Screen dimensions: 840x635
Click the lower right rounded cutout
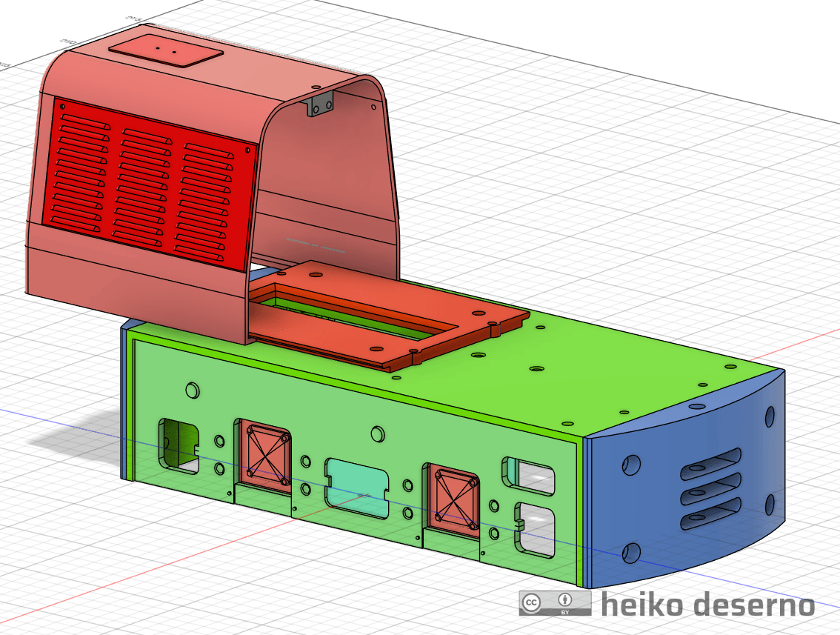point(535,529)
